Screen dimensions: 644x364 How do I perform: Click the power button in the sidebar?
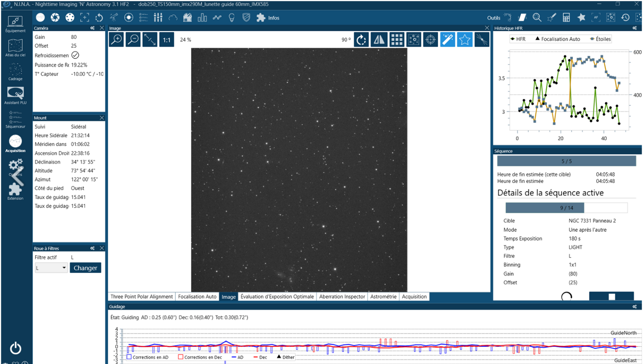pyautogui.click(x=15, y=348)
